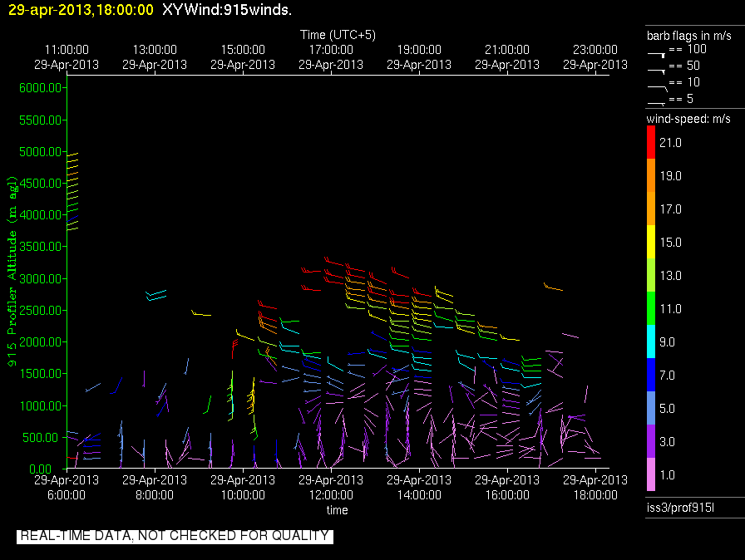
Task: Click the 5 m/s barb flag legend symbol
Action: coord(657,104)
